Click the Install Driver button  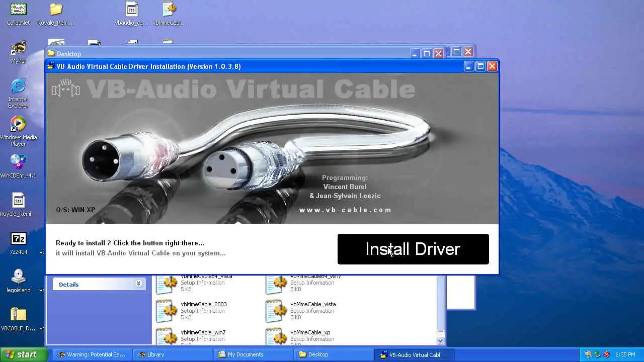coord(413,249)
